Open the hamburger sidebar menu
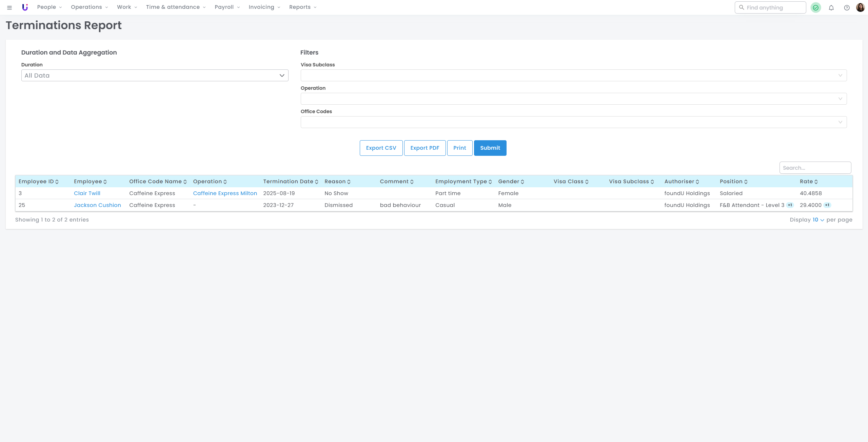The width and height of the screenshot is (868, 442). click(9, 7)
